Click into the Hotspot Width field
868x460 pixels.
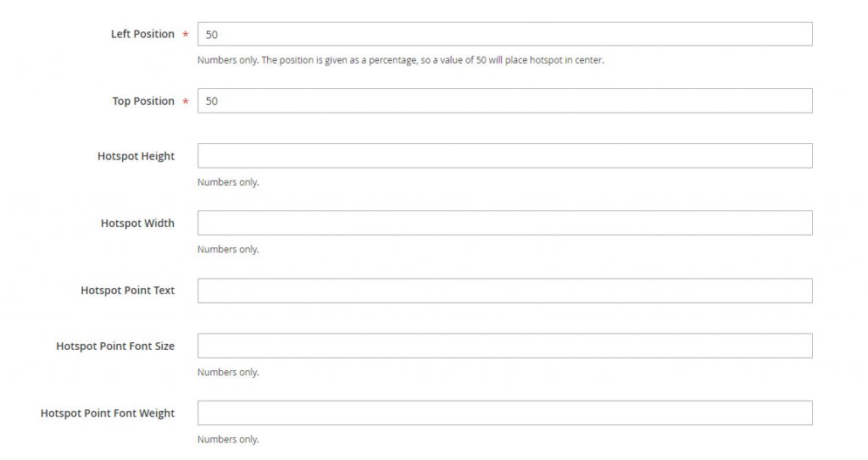click(504, 223)
